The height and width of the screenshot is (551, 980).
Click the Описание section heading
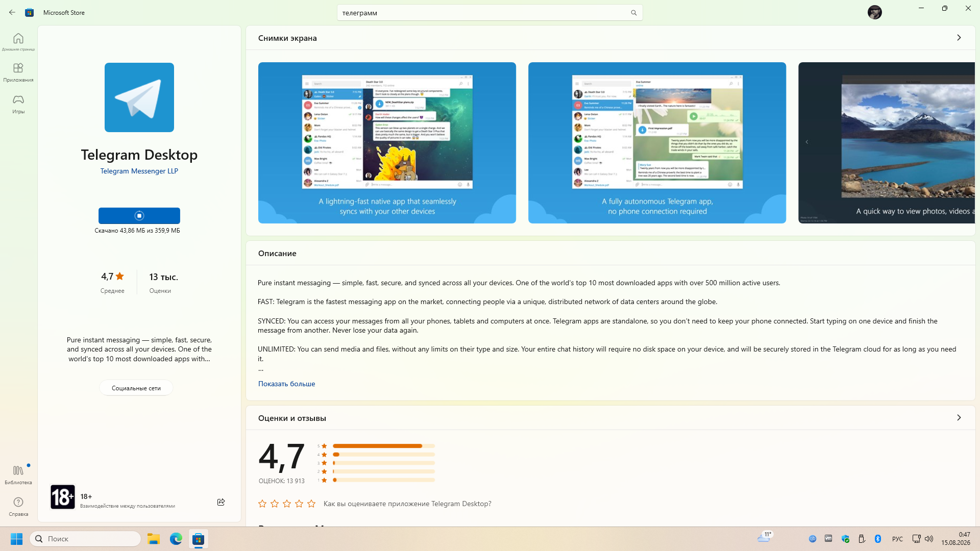click(x=277, y=254)
